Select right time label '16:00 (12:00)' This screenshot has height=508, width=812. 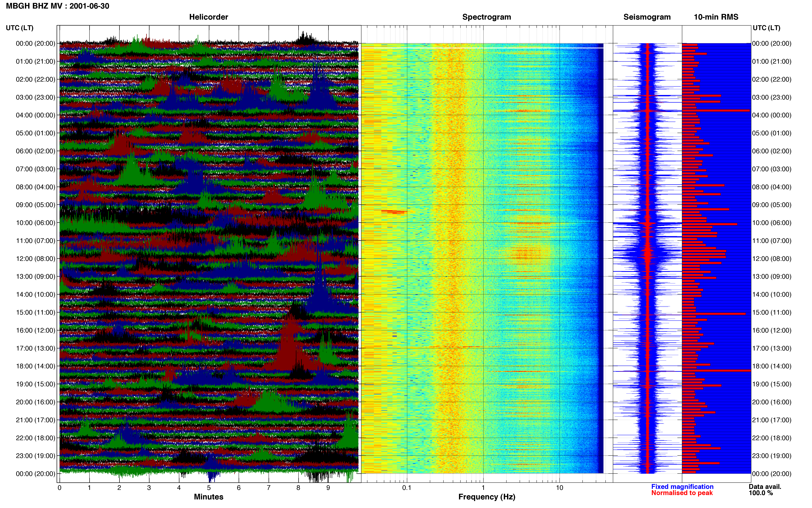(x=772, y=330)
